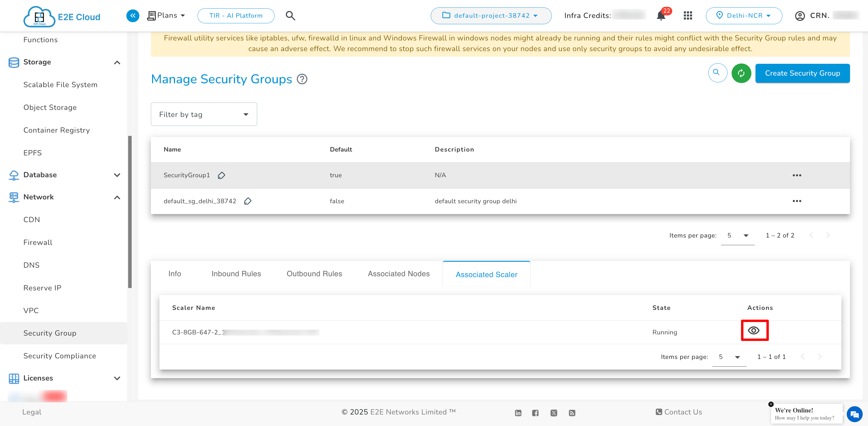Image resolution: width=868 pixels, height=426 pixels.
Task: Open Firewall in the Network sidebar
Action: [38, 242]
